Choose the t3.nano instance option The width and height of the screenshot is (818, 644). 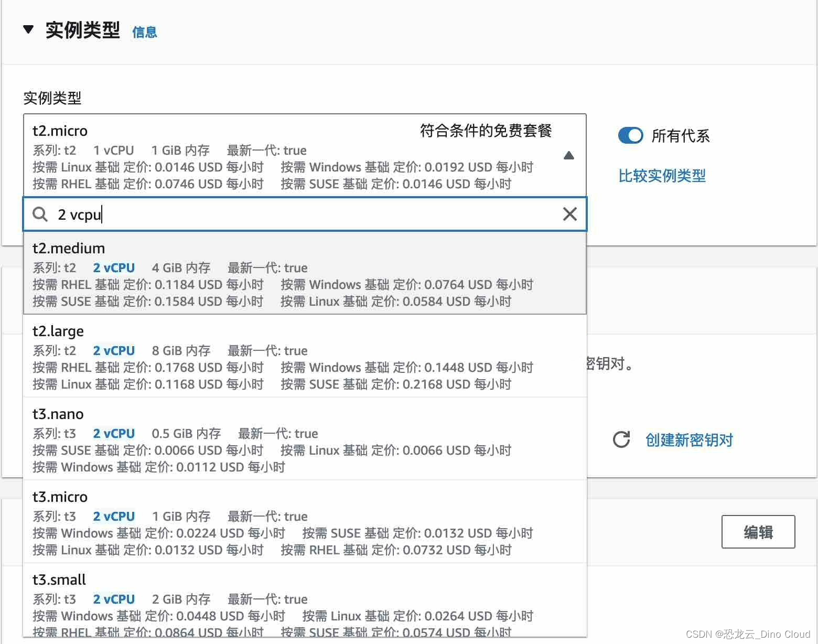coord(305,439)
